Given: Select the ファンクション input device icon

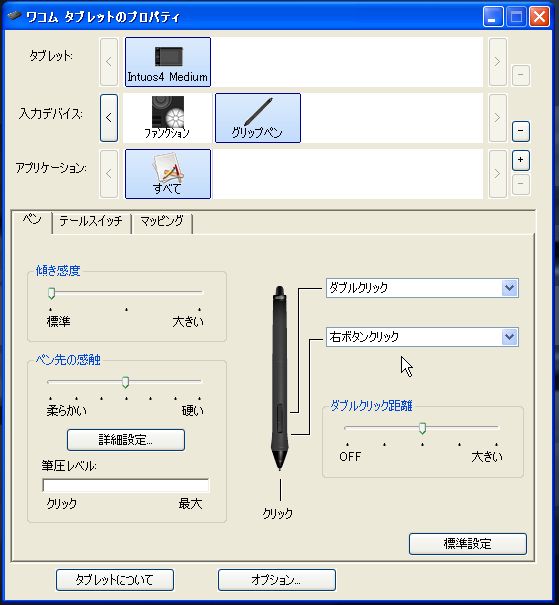Looking at the screenshot, I should [x=167, y=118].
